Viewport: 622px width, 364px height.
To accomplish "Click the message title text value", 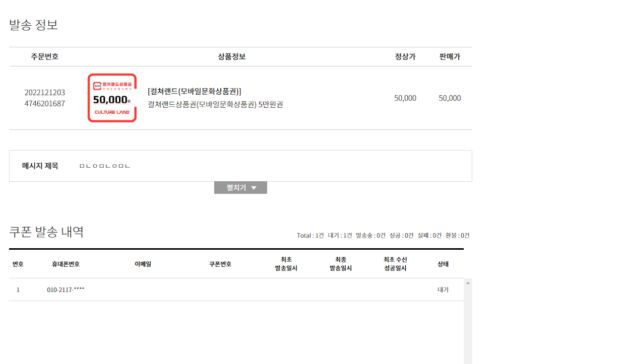I will coord(105,166).
